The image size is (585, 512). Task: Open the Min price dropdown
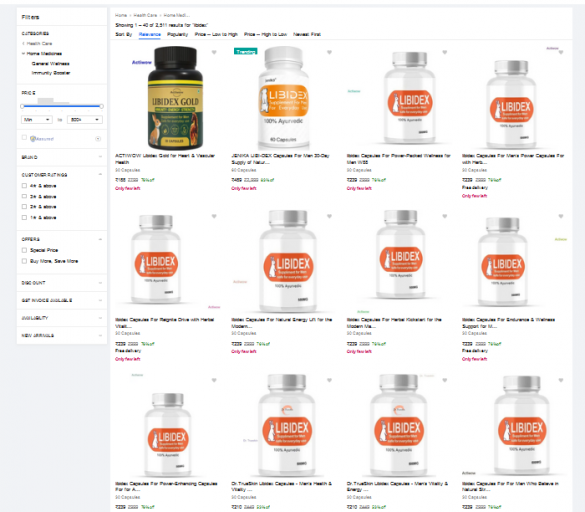point(37,120)
